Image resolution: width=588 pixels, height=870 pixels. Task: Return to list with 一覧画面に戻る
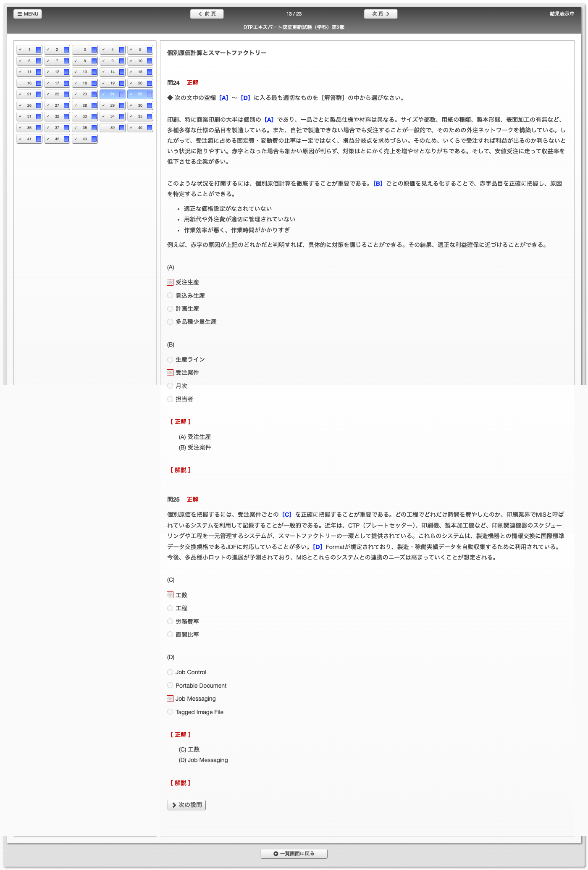click(294, 854)
